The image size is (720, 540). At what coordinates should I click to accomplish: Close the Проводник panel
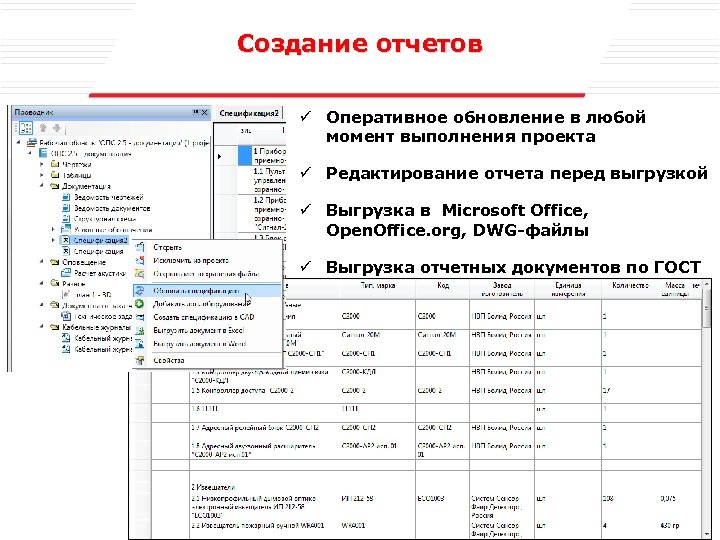[204, 112]
